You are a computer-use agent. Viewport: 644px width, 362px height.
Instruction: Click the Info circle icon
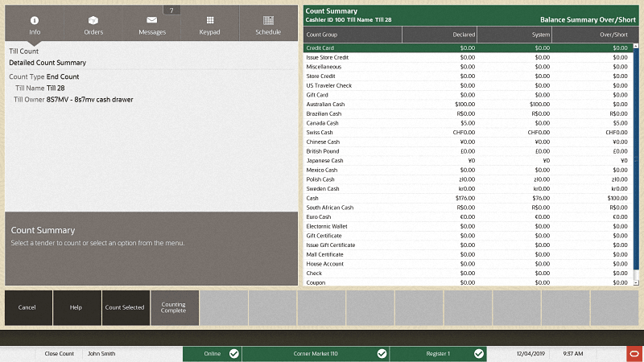[35, 20]
